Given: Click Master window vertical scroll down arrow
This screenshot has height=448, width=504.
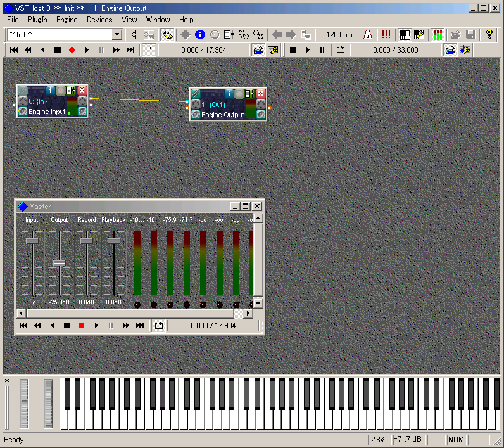Looking at the screenshot, I should tap(258, 304).
